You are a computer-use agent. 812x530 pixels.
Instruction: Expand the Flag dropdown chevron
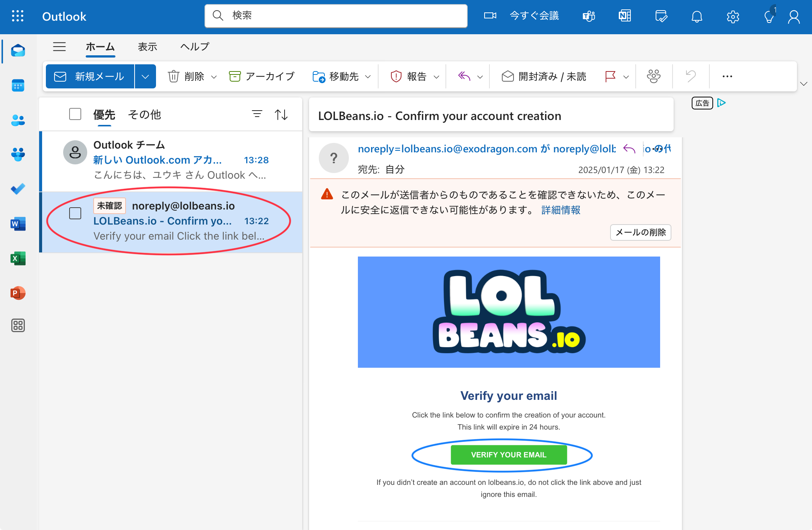(x=626, y=77)
